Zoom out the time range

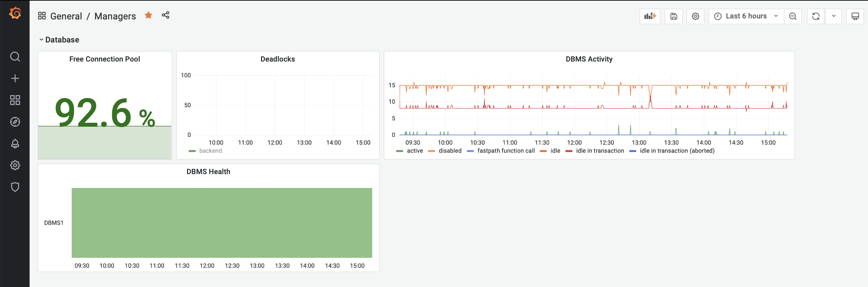point(792,16)
